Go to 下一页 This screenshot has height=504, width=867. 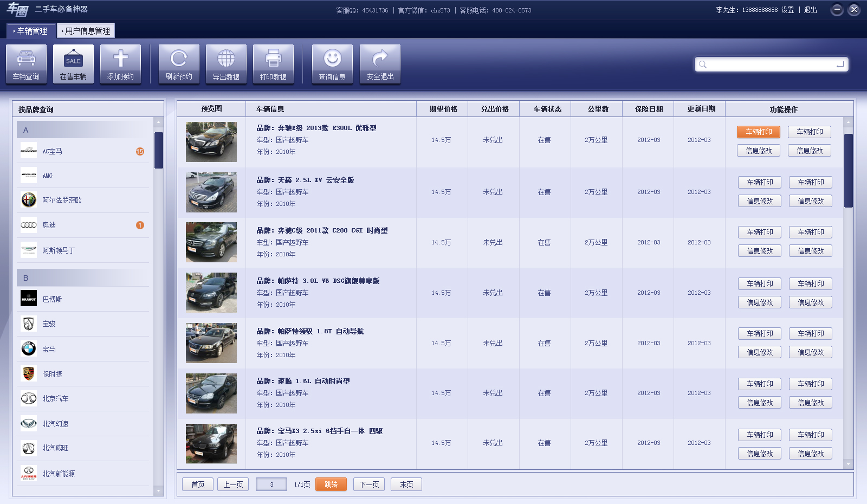369,484
